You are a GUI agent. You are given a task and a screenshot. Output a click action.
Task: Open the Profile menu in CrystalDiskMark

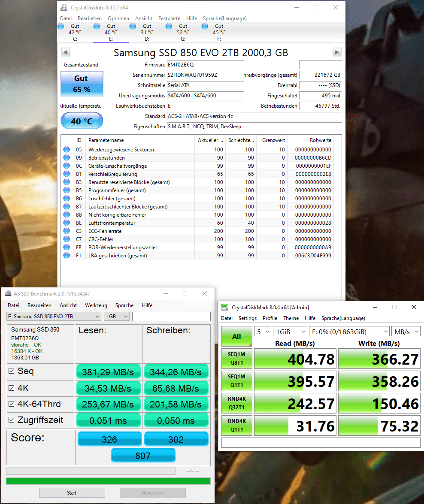(x=270, y=318)
